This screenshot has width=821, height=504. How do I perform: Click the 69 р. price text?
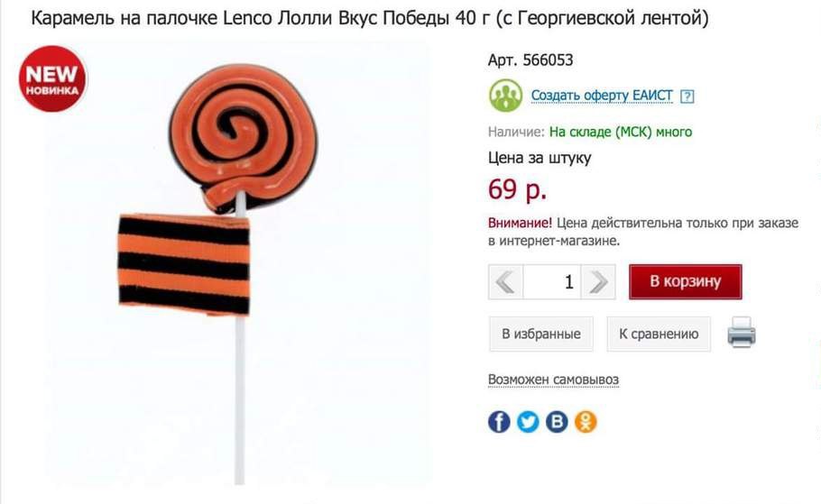pyautogui.click(x=517, y=189)
